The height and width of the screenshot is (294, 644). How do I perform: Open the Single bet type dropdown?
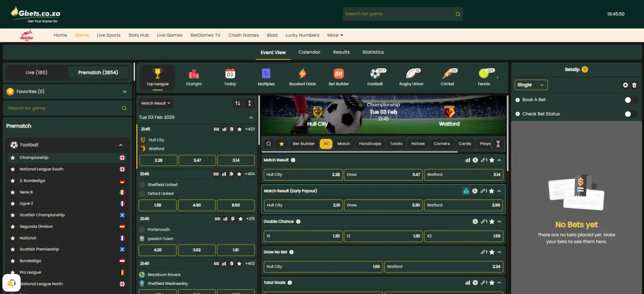[x=531, y=85]
